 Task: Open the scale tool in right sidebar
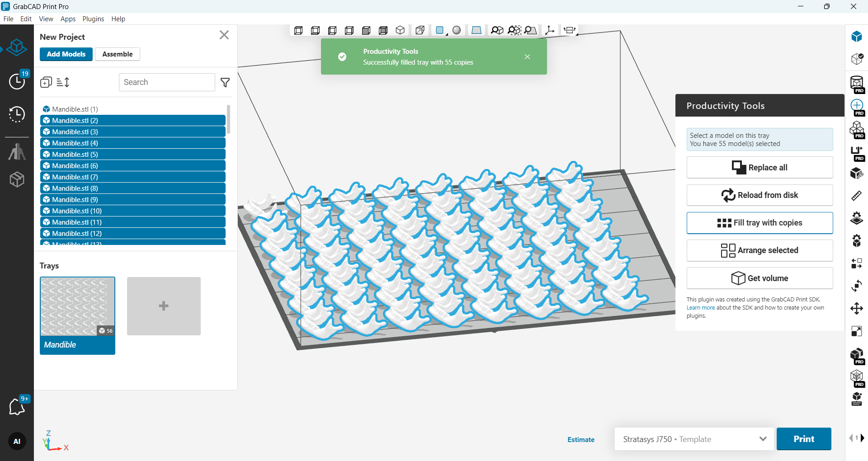point(856,331)
